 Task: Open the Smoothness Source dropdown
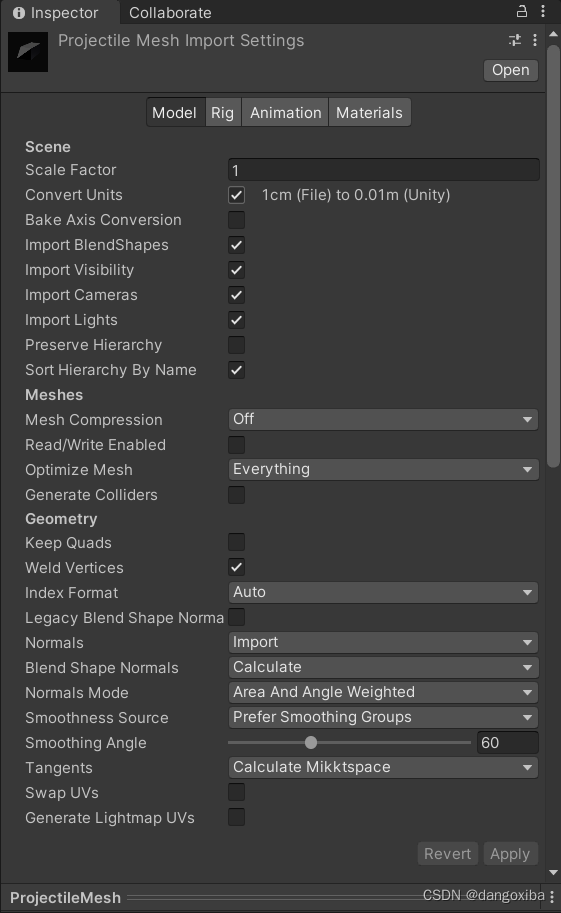pyautogui.click(x=383, y=717)
